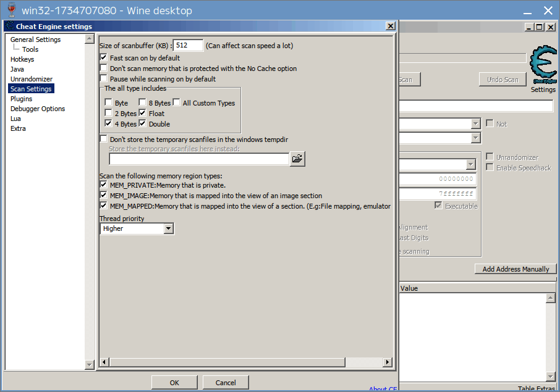Toggle Enable Speedhack in main window
Screen dimensions: 560x392
tap(490, 167)
